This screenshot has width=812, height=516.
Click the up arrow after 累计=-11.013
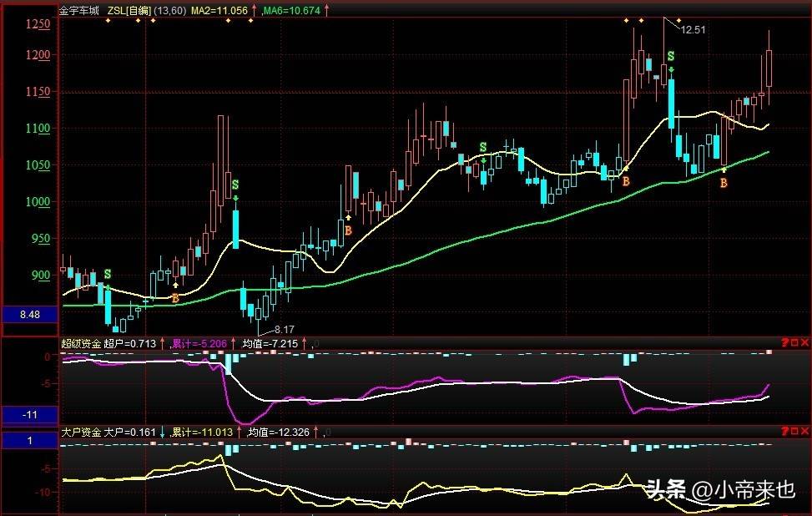click(239, 432)
